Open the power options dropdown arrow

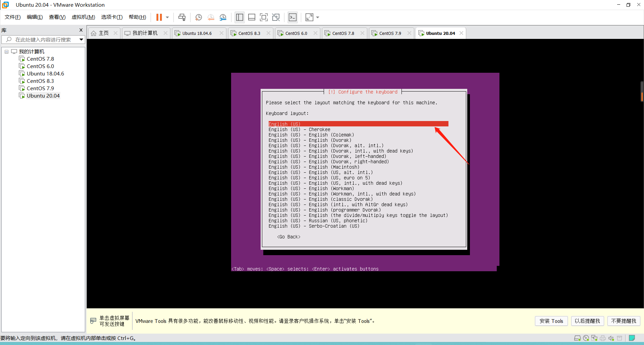[x=167, y=17]
